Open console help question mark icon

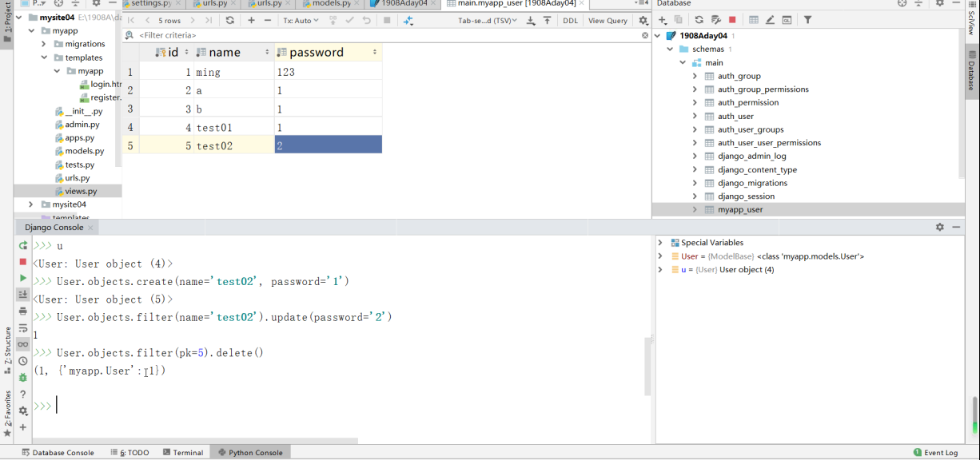coord(23,395)
